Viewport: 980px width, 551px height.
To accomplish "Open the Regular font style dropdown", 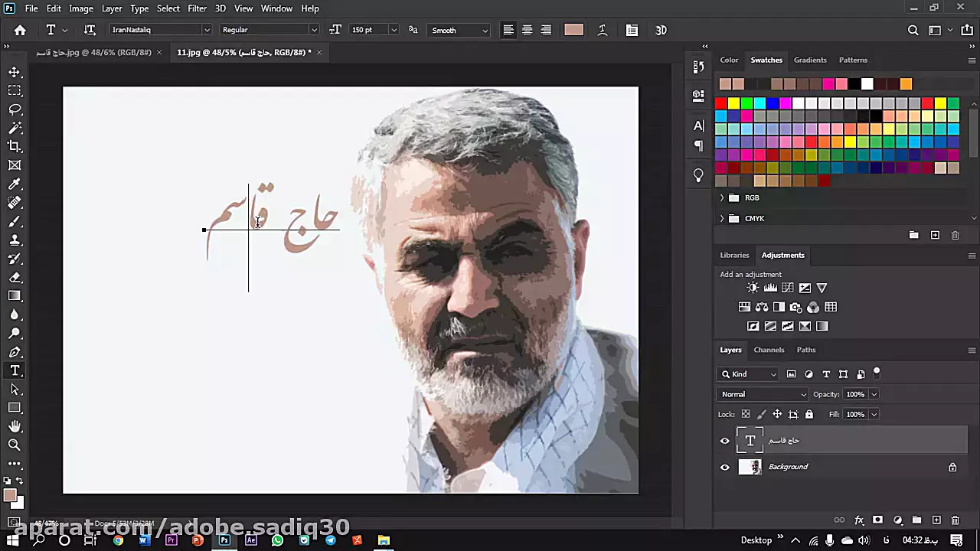I will 313,30.
